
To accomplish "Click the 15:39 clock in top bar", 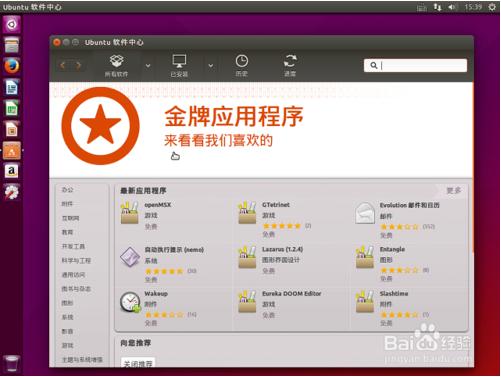I will tap(473, 7).
